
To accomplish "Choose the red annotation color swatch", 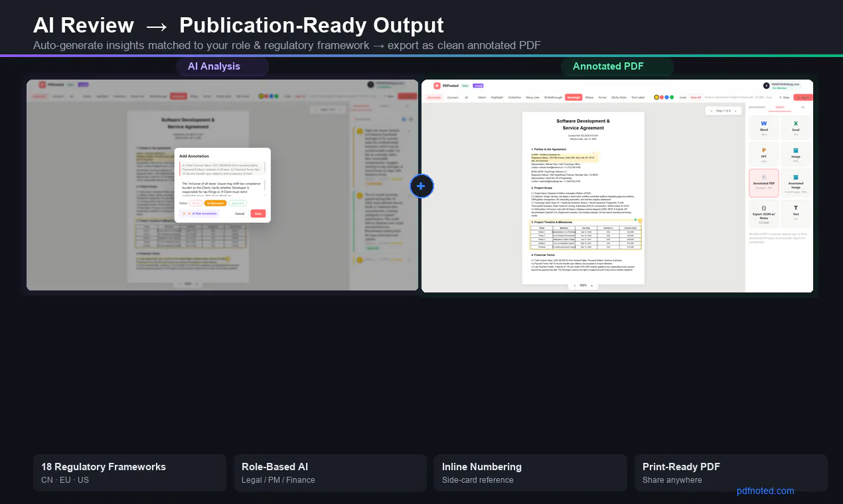I will (662, 97).
